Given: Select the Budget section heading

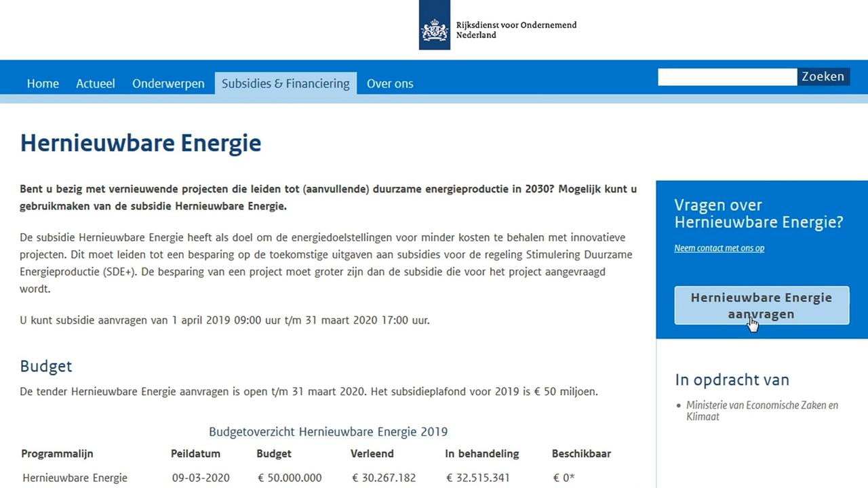Looking at the screenshot, I should point(45,366).
